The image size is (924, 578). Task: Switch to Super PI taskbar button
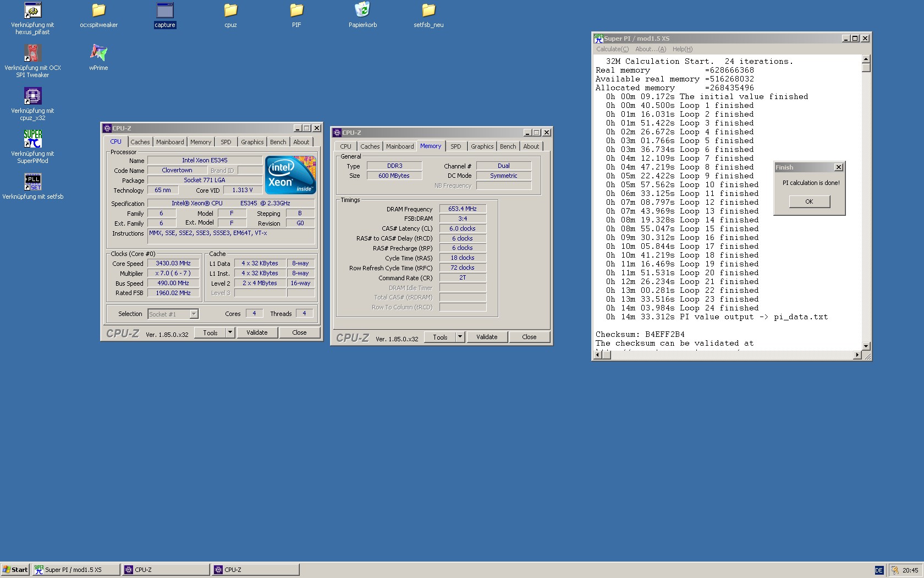click(x=76, y=570)
